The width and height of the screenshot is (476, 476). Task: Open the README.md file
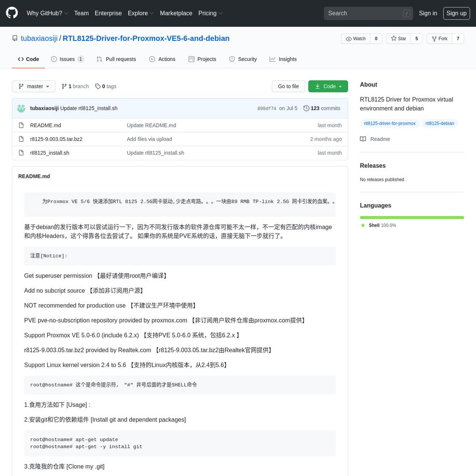pos(46,125)
